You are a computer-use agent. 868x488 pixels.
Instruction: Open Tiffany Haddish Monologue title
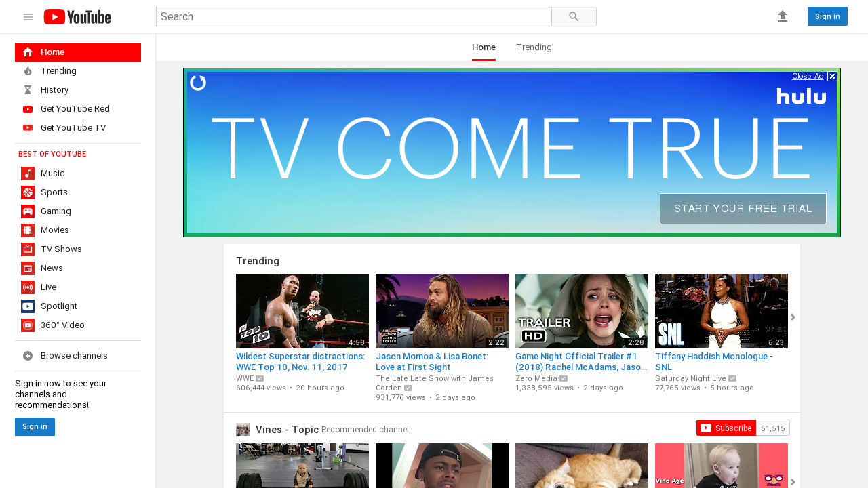714,362
